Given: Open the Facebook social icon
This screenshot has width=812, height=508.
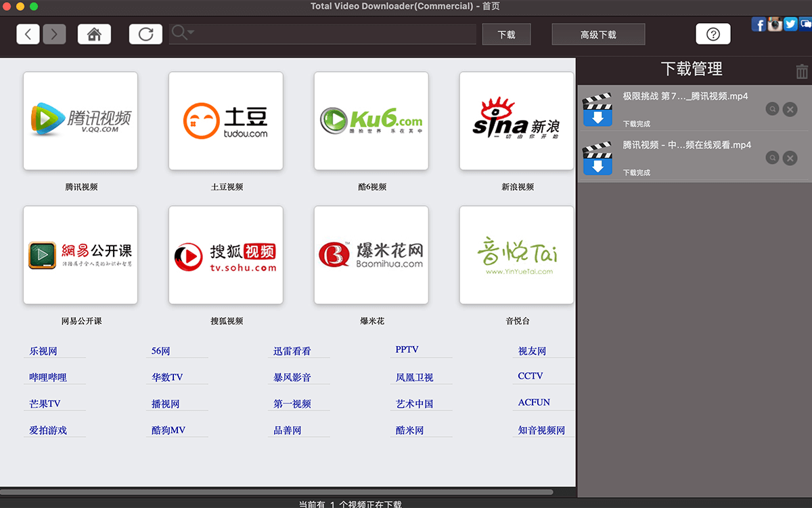Looking at the screenshot, I should point(759,24).
